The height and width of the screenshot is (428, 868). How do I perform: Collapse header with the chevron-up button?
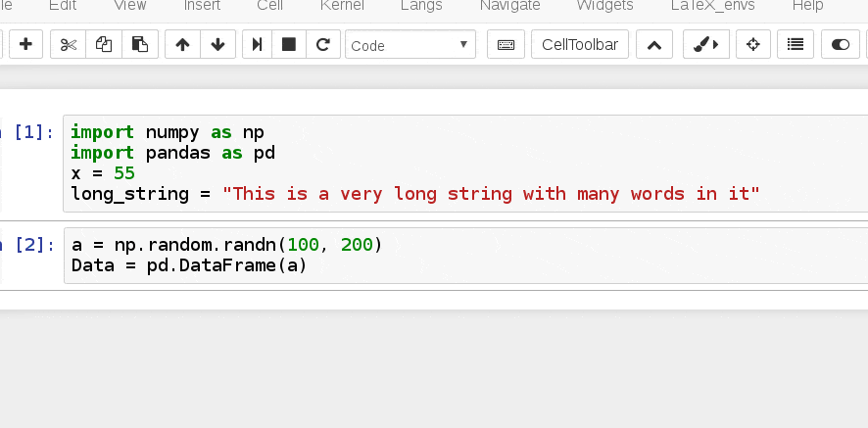point(654,44)
